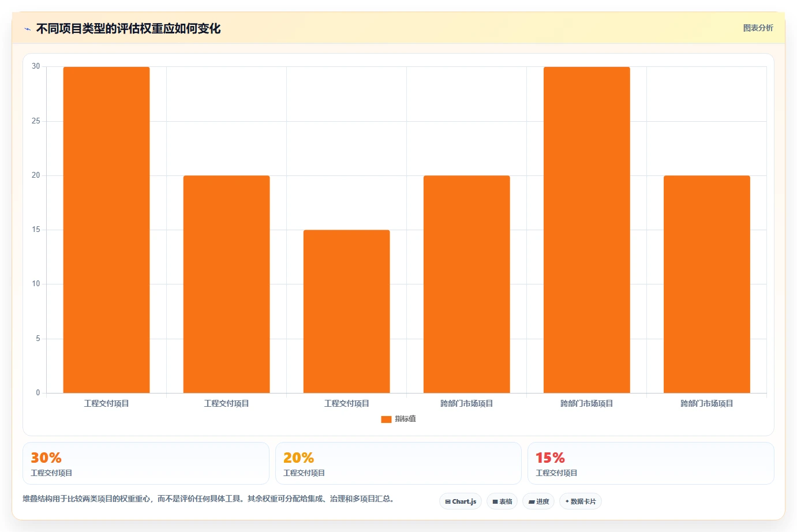Click the y-axis tick label 0
Image resolution: width=797 pixels, height=532 pixels.
[38, 393]
